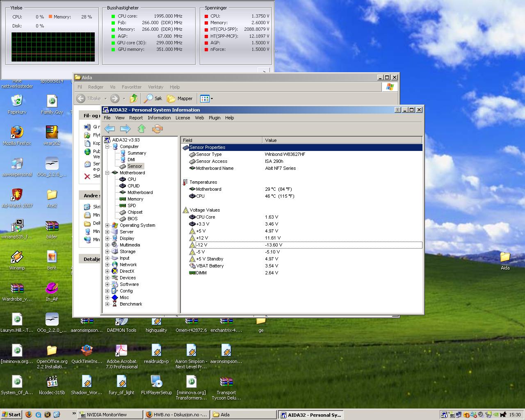Click Firefox quick launch icon in taskbar

pos(29,414)
